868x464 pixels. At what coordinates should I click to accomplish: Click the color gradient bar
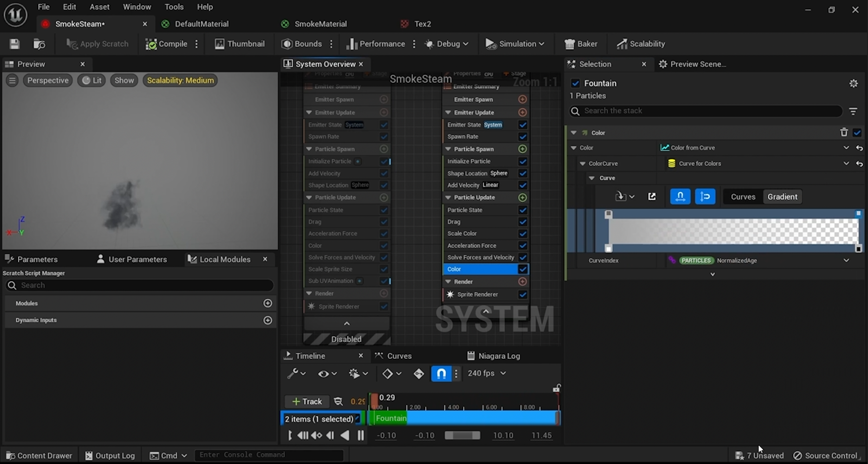click(733, 231)
